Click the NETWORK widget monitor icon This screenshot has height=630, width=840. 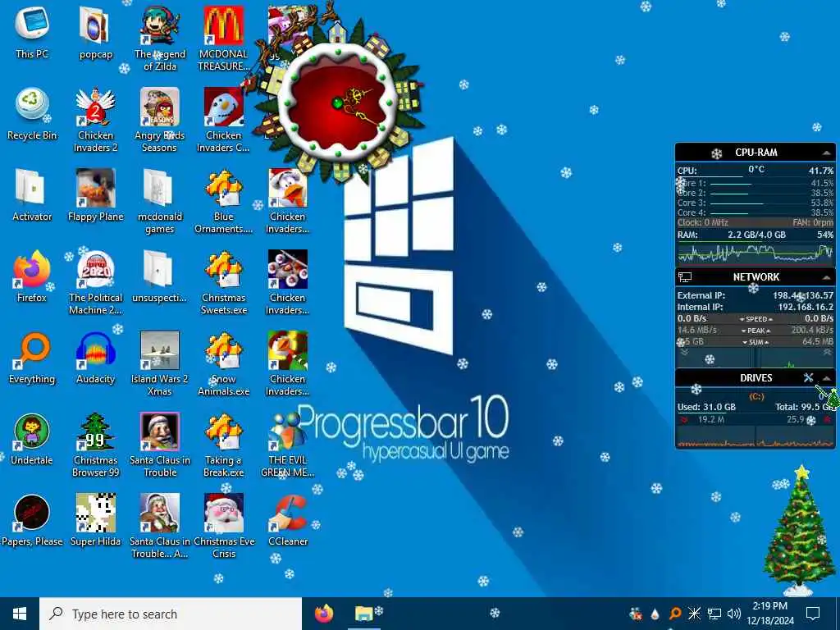(685, 277)
